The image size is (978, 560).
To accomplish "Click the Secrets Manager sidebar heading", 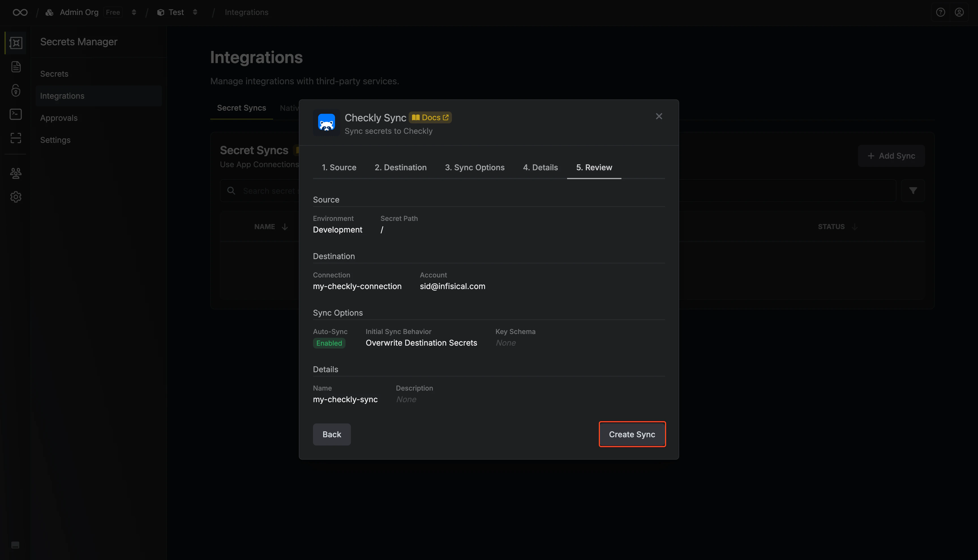I will tap(79, 42).
